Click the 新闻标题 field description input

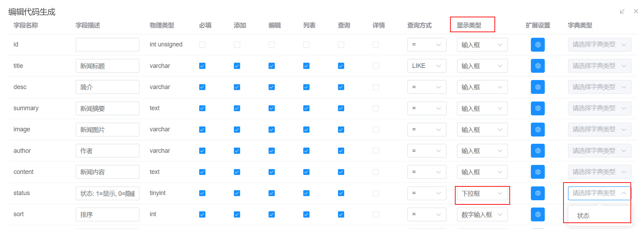[x=107, y=66]
